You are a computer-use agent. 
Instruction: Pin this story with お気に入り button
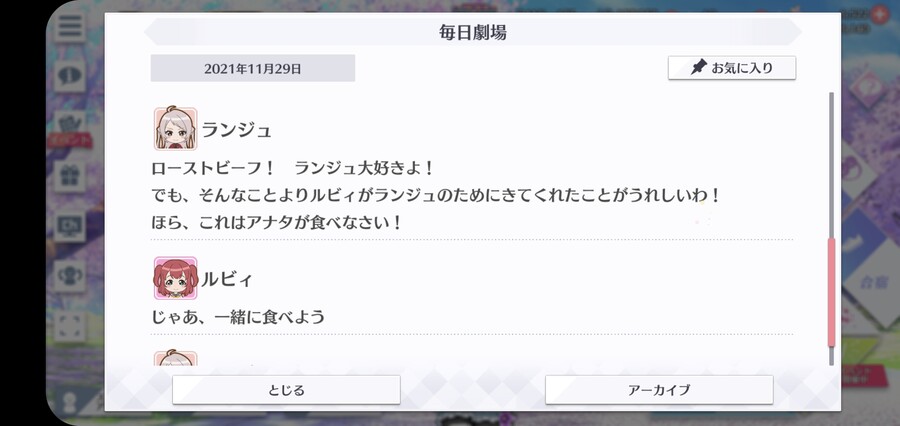(x=732, y=68)
